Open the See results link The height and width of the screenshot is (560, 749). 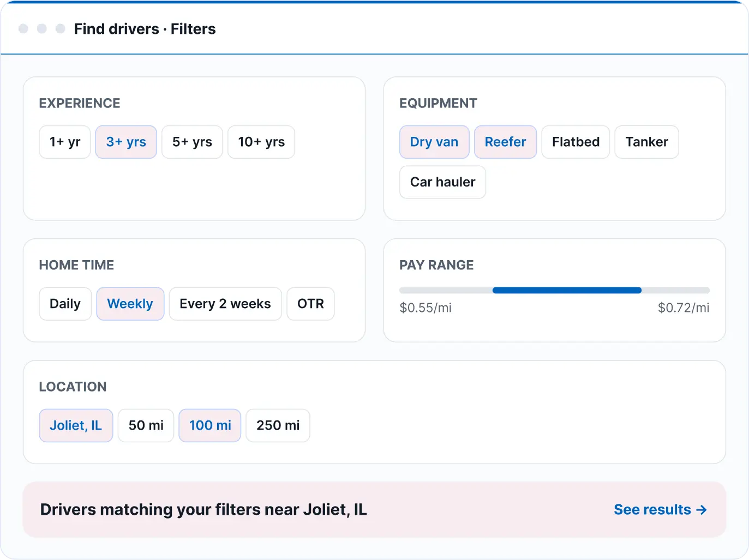coord(660,509)
